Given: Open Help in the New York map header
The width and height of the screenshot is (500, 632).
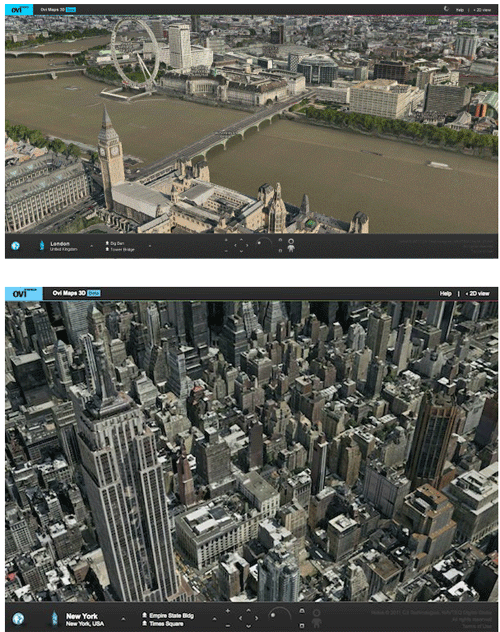Looking at the screenshot, I should [x=446, y=293].
